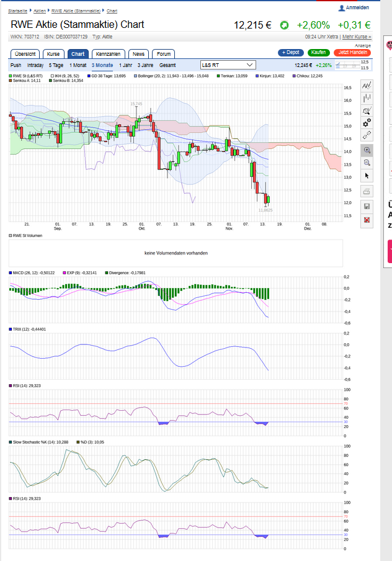Click the ISIN DE0007037129 text
The image size is (392, 561).
(x=66, y=37)
